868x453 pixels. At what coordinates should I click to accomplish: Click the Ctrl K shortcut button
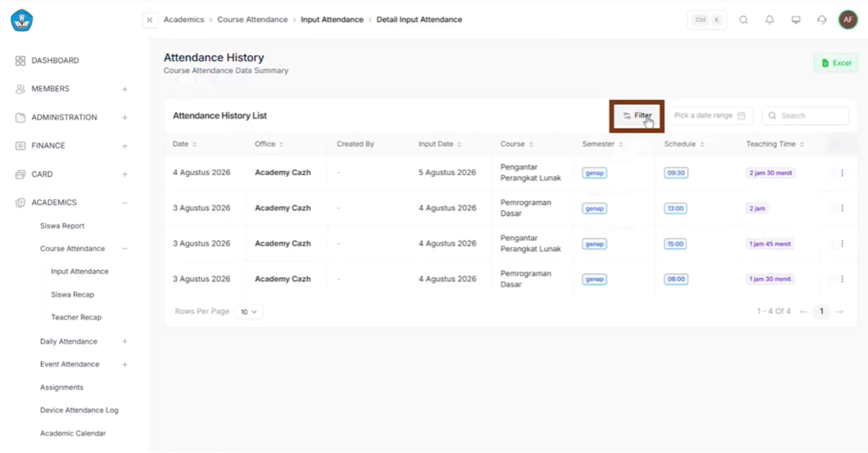707,20
